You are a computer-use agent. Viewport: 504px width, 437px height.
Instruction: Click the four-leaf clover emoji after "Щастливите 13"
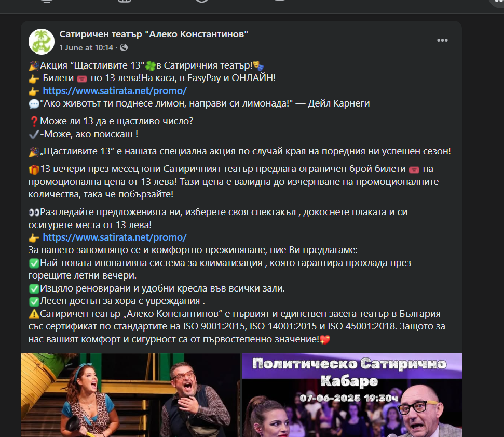pos(151,66)
